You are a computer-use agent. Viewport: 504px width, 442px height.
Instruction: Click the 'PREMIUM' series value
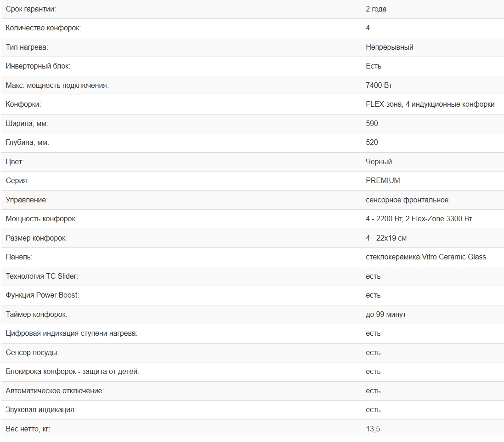383,181
